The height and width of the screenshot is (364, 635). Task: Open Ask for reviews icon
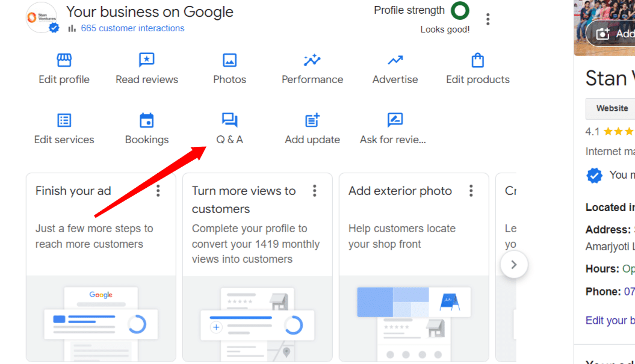click(x=395, y=120)
